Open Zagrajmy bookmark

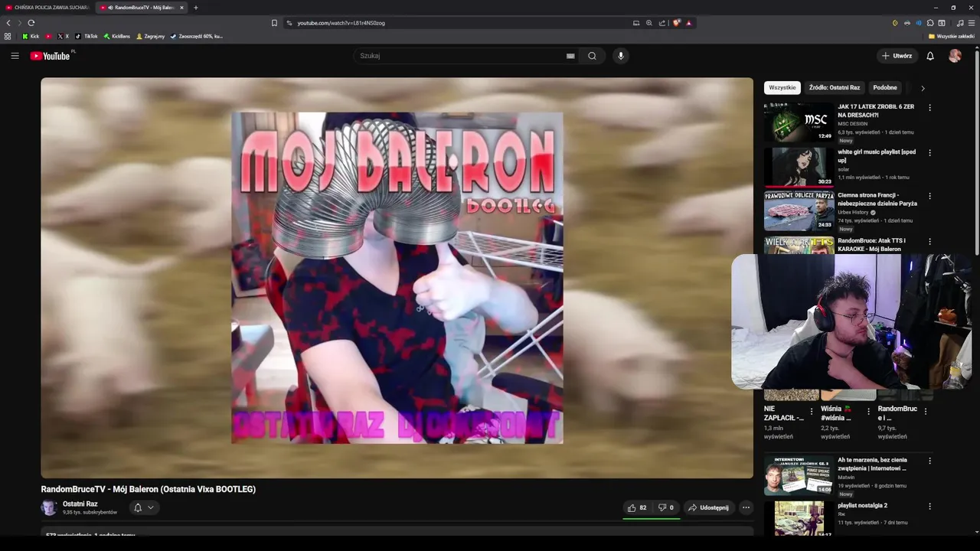tap(150, 36)
